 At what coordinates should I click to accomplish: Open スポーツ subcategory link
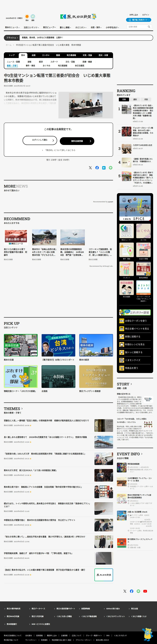point(54,62)
